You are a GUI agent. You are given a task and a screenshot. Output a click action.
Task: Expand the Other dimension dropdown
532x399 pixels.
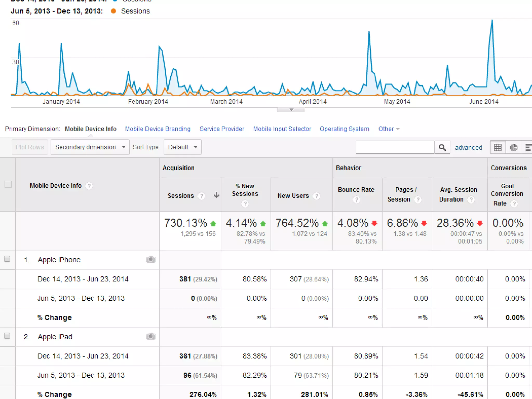pos(389,129)
